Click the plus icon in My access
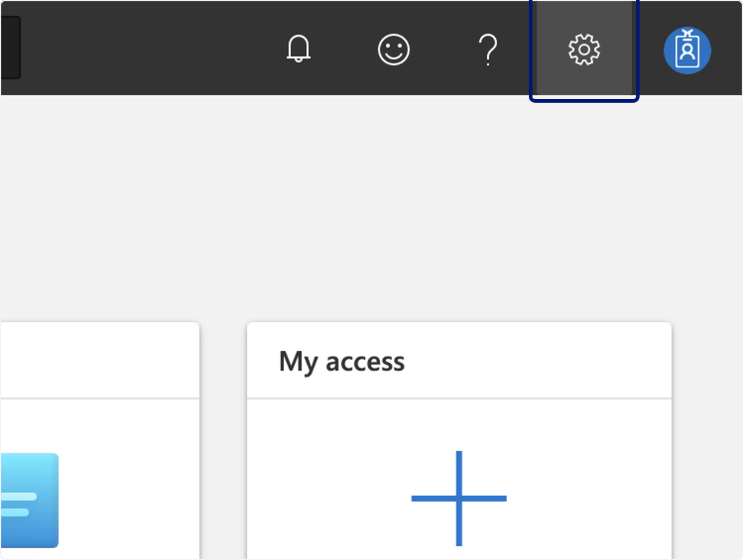Screen dimensions: 743x560 tap(459, 498)
